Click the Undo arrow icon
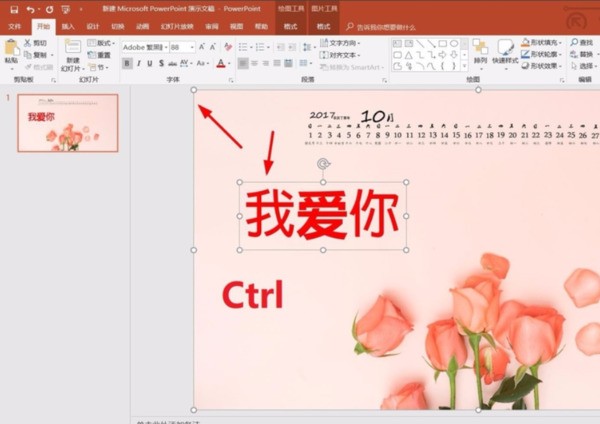The height and width of the screenshot is (424, 600). pyautogui.click(x=31, y=9)
